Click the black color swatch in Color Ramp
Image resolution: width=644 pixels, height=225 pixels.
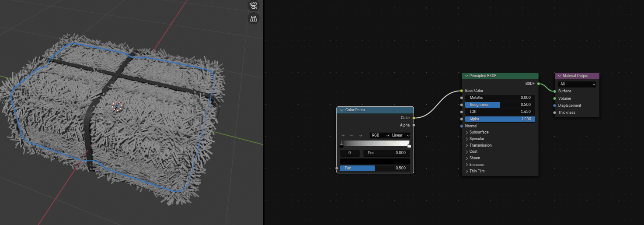pos(375,161)
